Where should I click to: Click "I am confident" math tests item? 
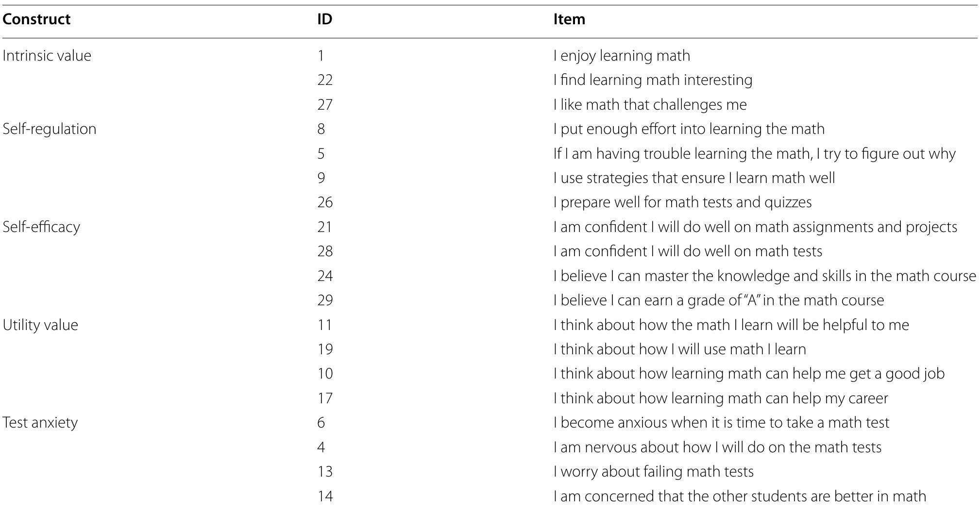click(x=688, y=251)
